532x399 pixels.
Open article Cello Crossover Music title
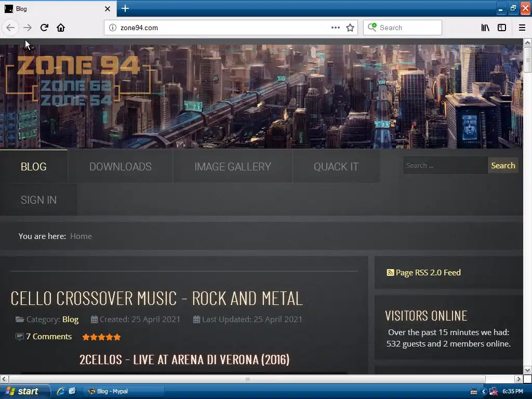[156, 299]
